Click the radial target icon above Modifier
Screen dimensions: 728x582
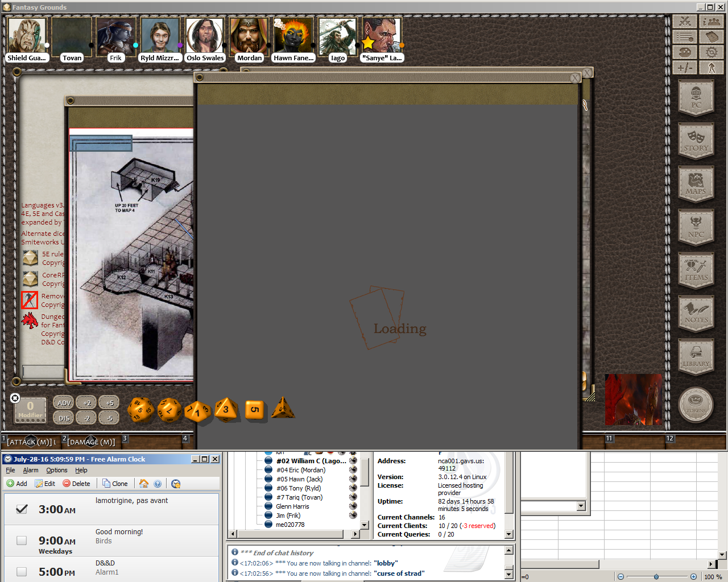click(x=15, y=398)
